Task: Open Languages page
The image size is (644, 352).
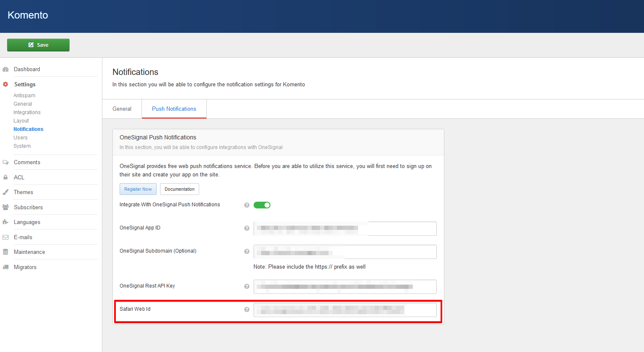Action: (x=27, y=222)
